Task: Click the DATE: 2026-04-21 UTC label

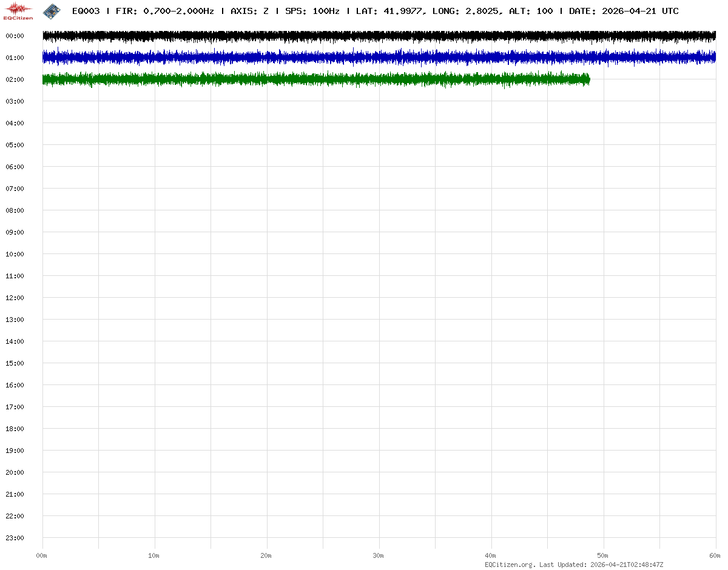Action: tap(624, 12)
